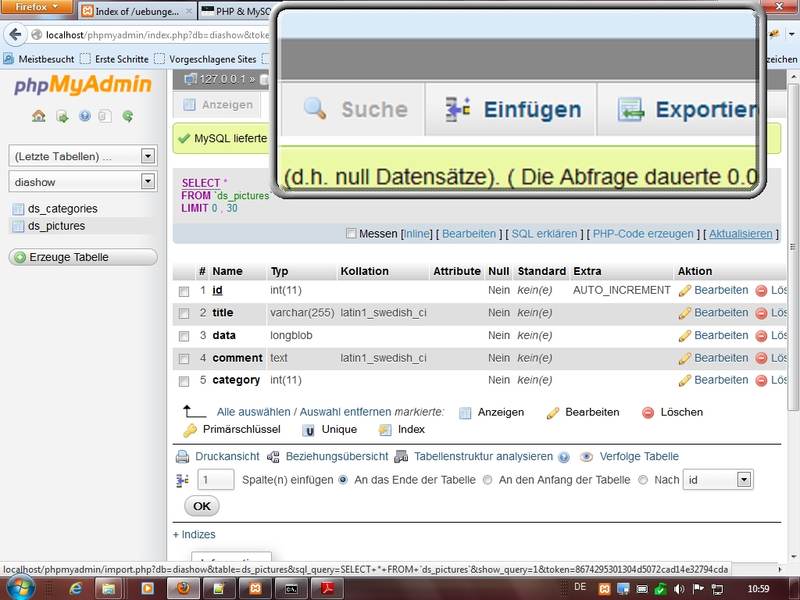Viewport: 800px width, 600px height.
Task: Click red delete icon in comment row
Action: [x=761, y=359]
